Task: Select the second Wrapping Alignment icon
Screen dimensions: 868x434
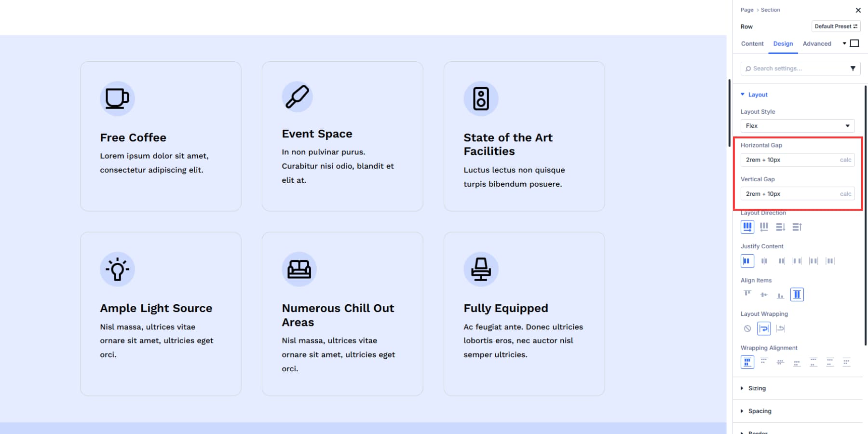Action: (764, 362)
